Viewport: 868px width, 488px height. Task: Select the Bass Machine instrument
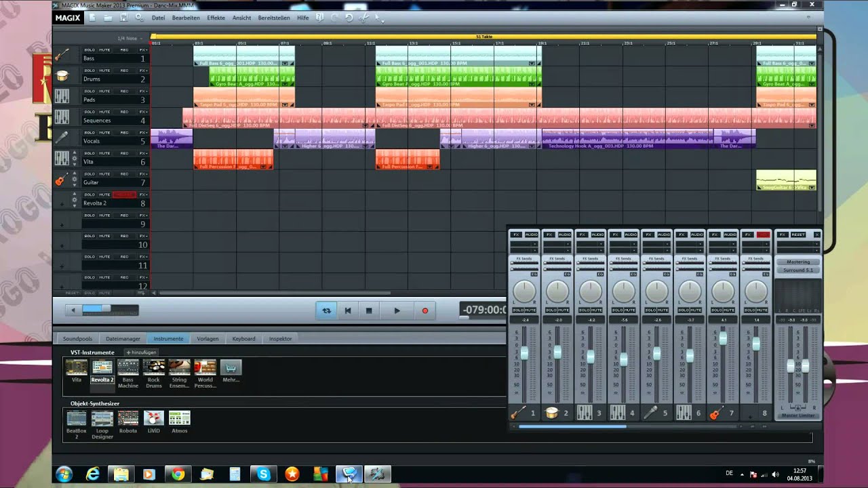[128, 373]
